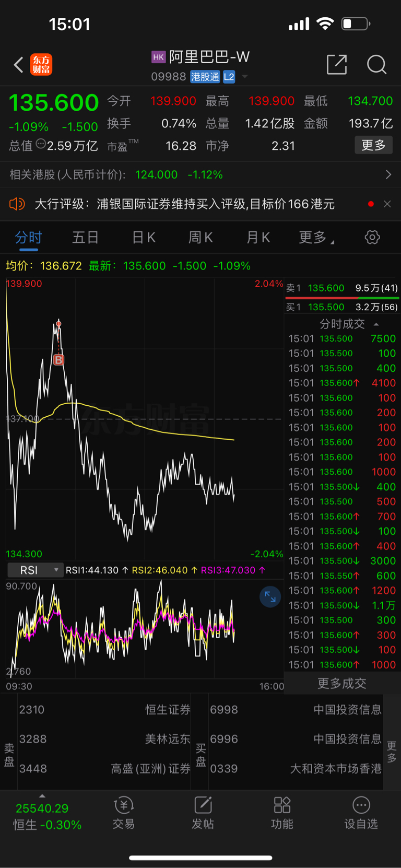Image resolution: width=401 pixels, height=868 pixels.
Task: Tap the battery status icon
Action: (x=356, y=24)
